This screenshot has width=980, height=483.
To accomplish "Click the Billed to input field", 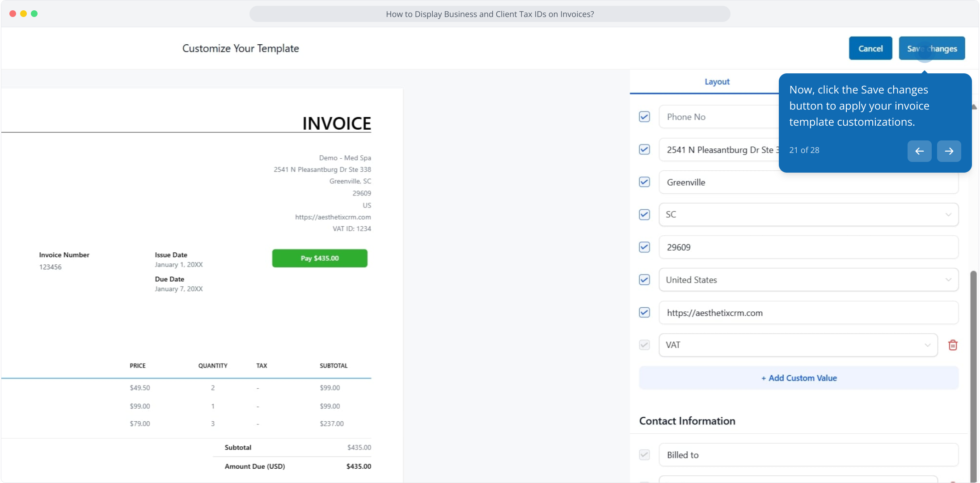I will [808, 455].
